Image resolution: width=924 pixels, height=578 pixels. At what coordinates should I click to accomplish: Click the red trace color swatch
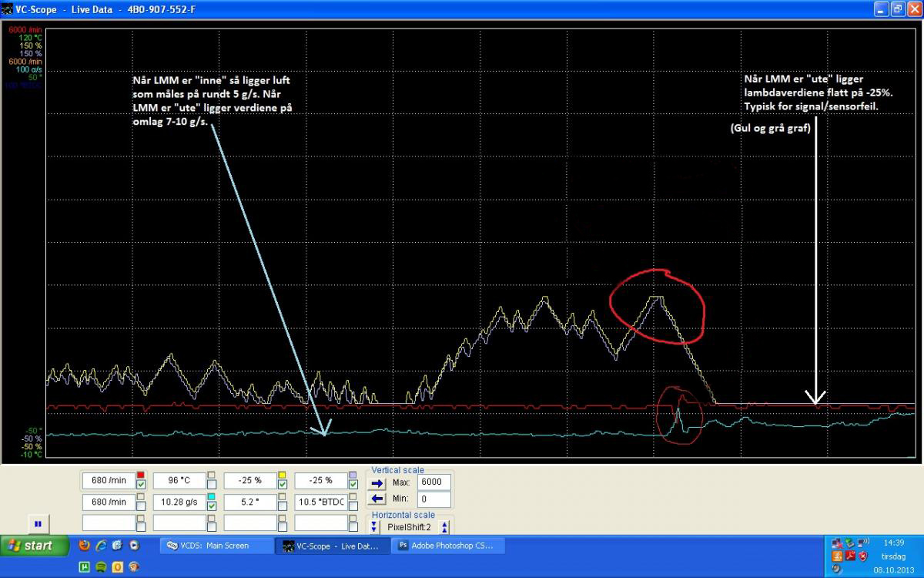pyautogui.click(x=141, y=475)
